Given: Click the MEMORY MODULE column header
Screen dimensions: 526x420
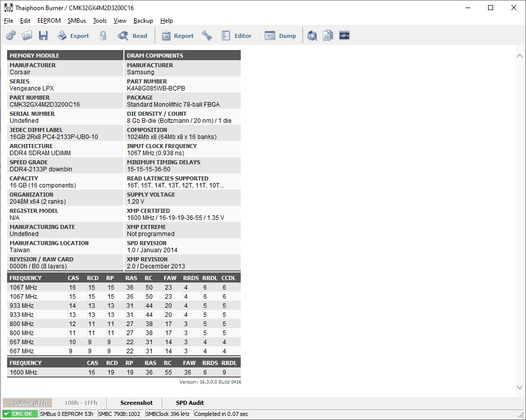Looking at the screenshot, I should (x=65, y=55).
